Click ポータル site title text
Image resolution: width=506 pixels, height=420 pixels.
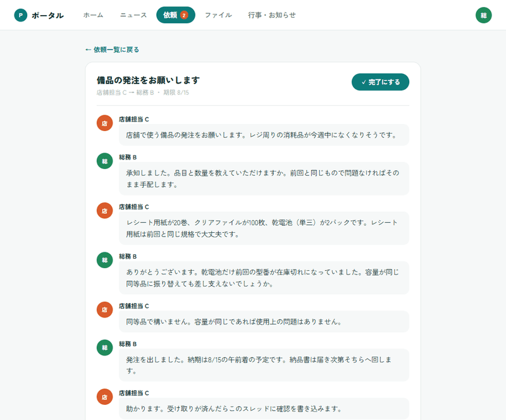click(x=47, y=15)
